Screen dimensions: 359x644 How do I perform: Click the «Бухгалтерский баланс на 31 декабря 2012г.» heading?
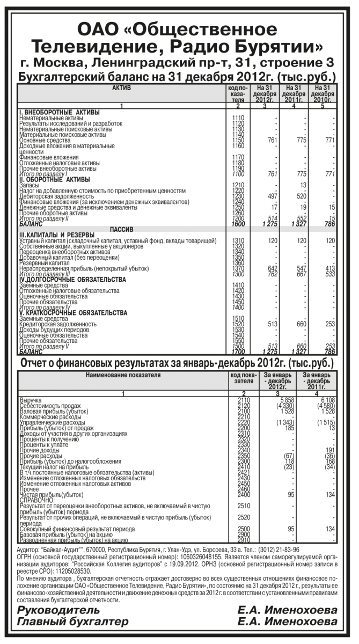[x=179, y=77]
